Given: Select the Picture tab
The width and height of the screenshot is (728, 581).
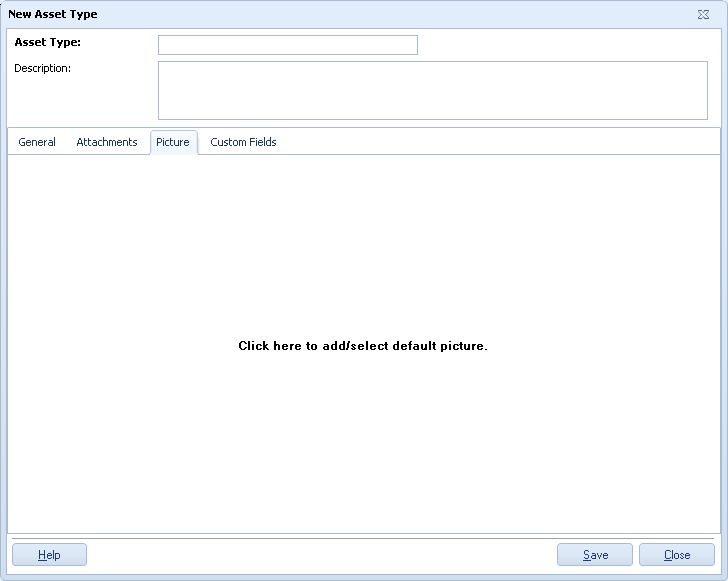Looking at the screenshot, I should pyautogui.click(x=173, y=142).
